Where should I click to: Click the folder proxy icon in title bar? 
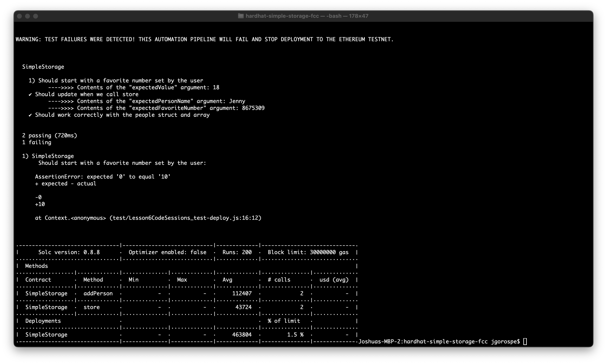[x=241, y=16]
